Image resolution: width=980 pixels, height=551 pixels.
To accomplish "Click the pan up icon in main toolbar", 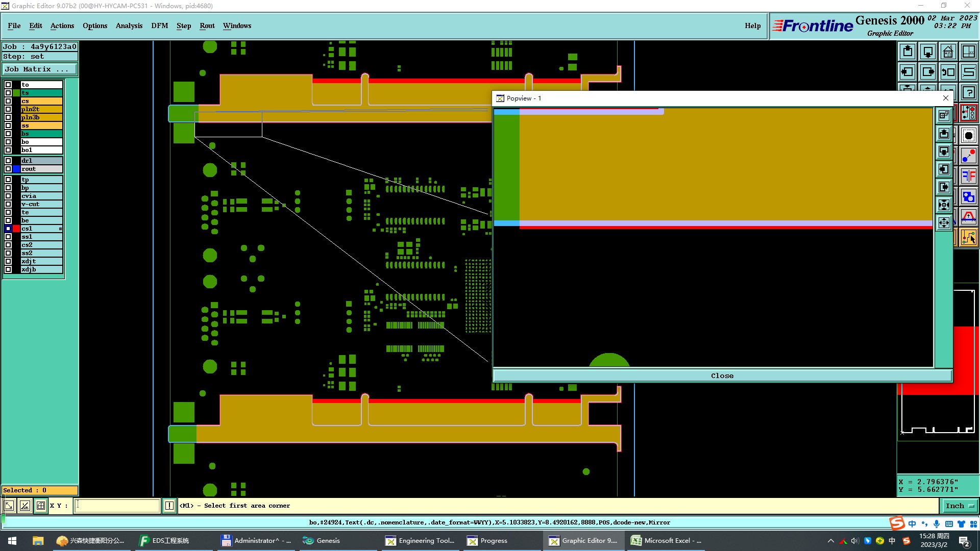I will (908, 52).
